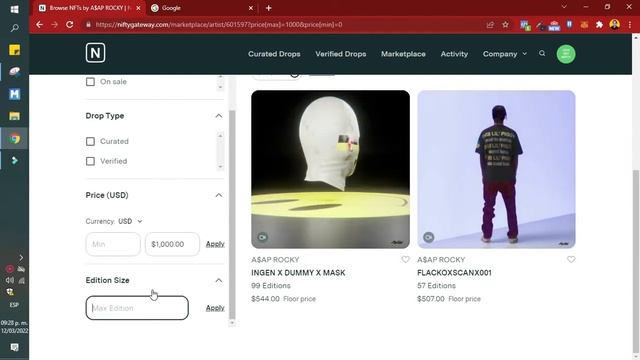Click filter sidebar scrollbar
Image resolution: width=640 pixels, height=360 pixels.
(232, 214)
